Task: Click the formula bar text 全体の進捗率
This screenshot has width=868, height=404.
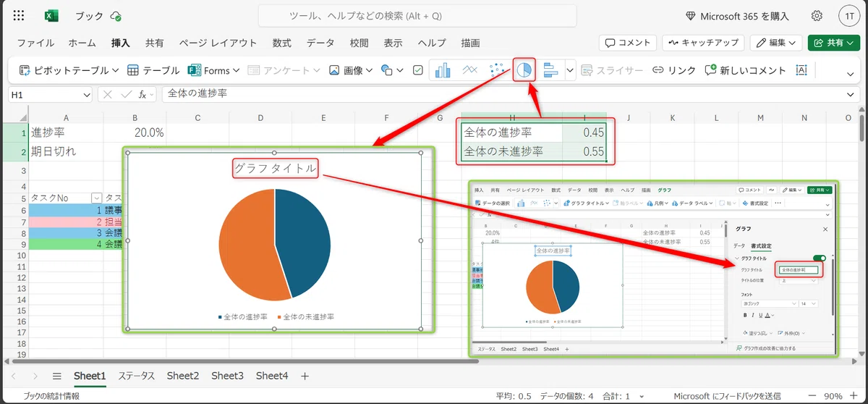Action: tap(197, 94)
